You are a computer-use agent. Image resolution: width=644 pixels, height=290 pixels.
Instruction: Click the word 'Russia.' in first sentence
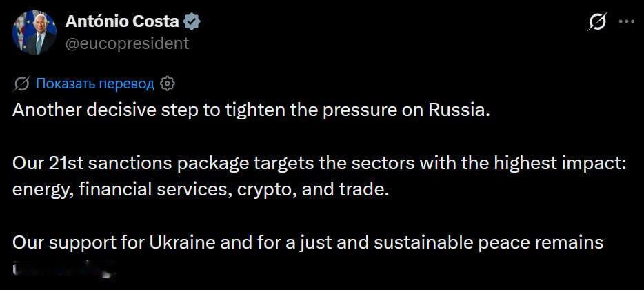pos(460,110)
